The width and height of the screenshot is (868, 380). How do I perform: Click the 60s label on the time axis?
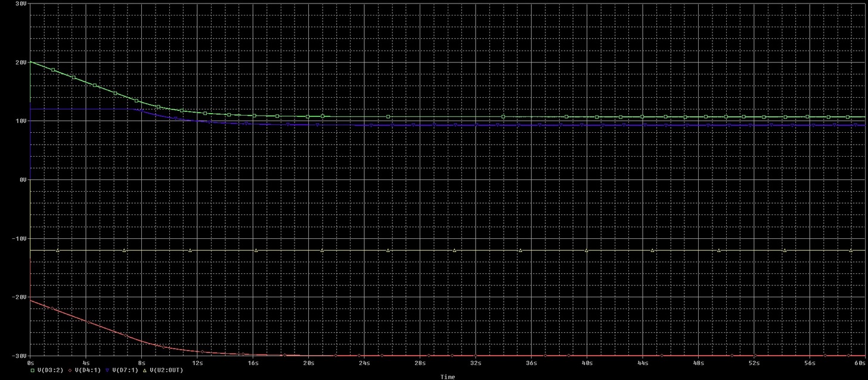(859, 362)
